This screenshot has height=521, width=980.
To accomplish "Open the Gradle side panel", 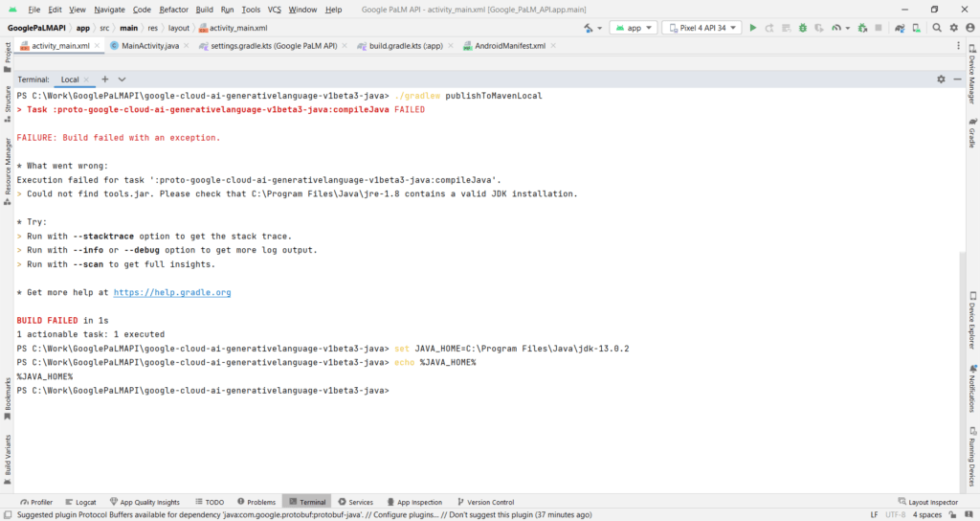I will coord(972,133).
